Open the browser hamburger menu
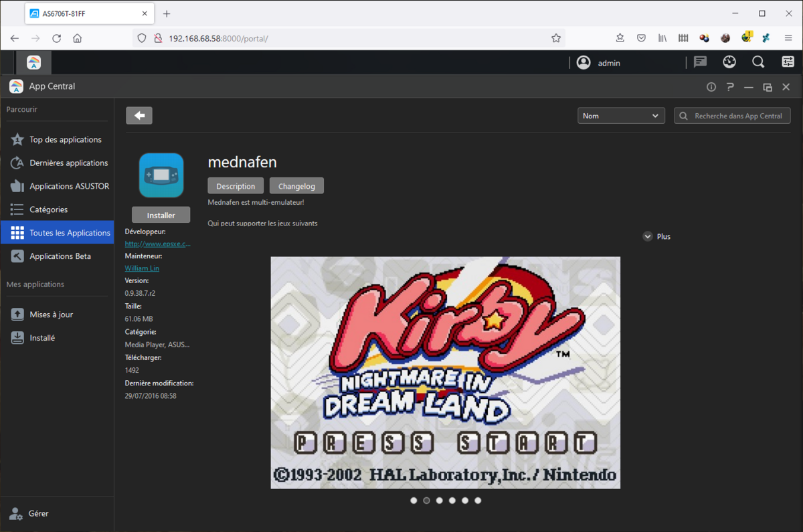The image size is (803, 532). click(x=788, y=38)
